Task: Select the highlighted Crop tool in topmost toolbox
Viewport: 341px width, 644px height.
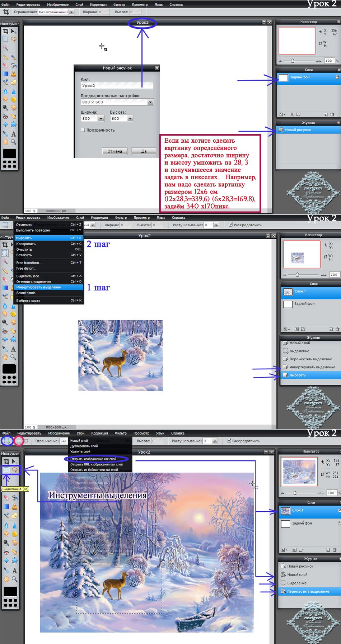Action: pos(5,32)
